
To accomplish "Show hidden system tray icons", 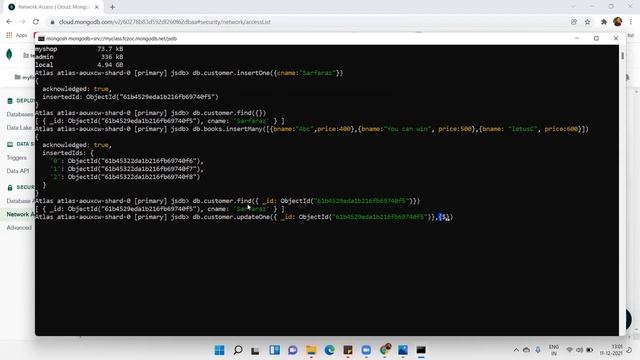I will point(516,350).
